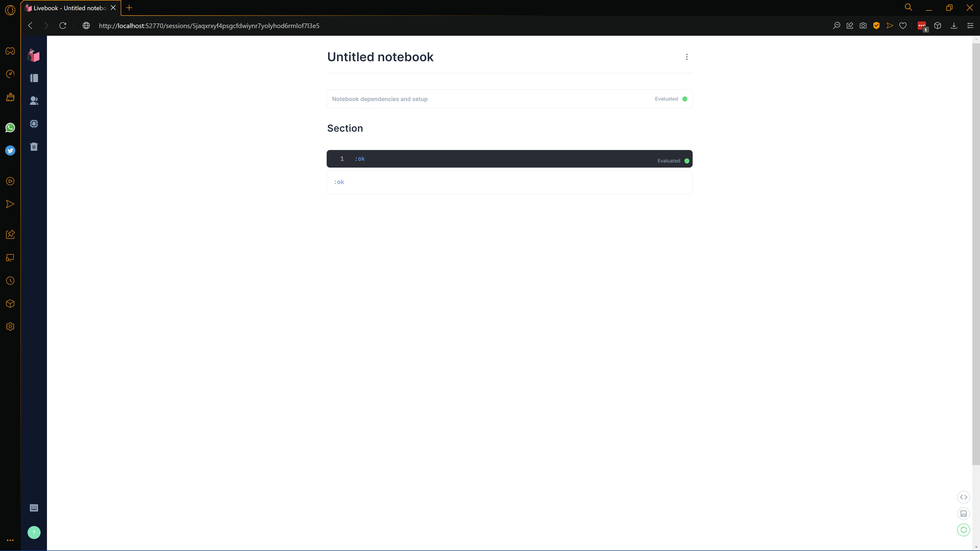Image resolution: width=980 pixels, height=551 pixels.
Task: Open the notebook options three-dot menu
Action: click(x=687, y=57)
